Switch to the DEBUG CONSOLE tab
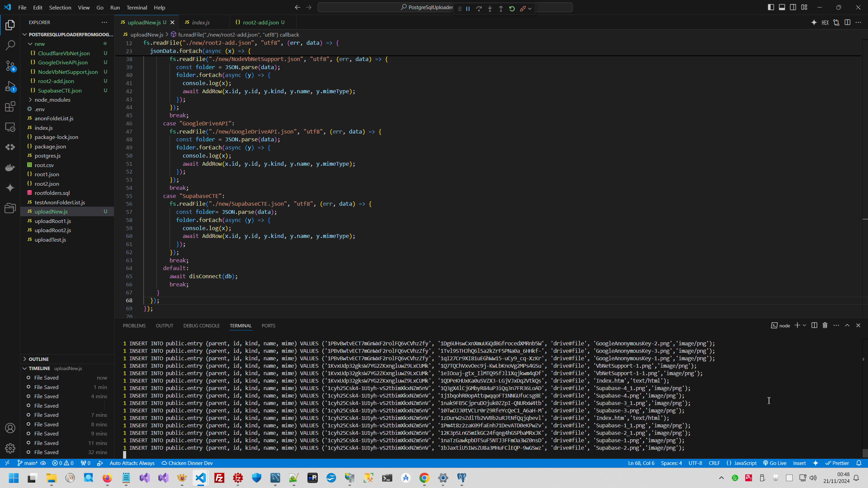The height and width of the screenshot is (488, 868). click(x=201, y=326)
